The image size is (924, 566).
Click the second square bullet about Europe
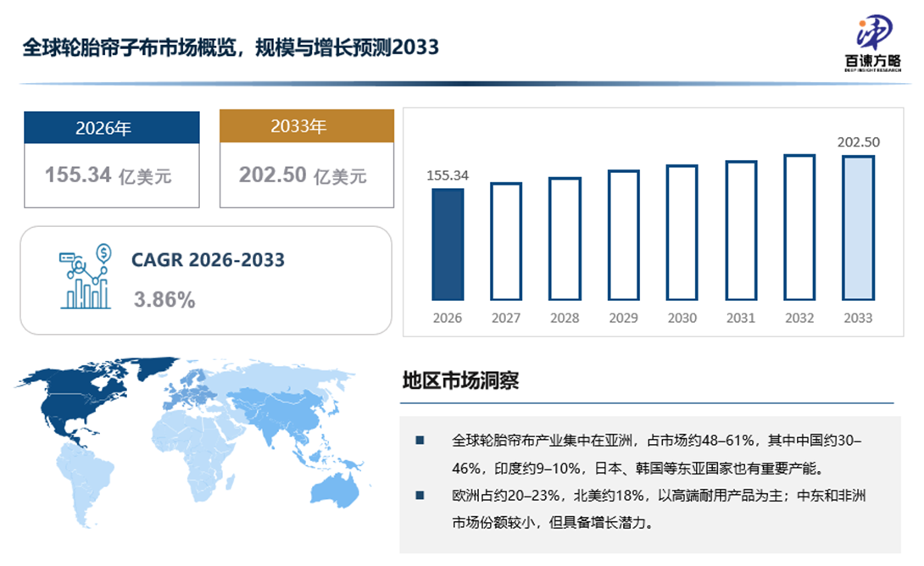[x=419, y=496]
